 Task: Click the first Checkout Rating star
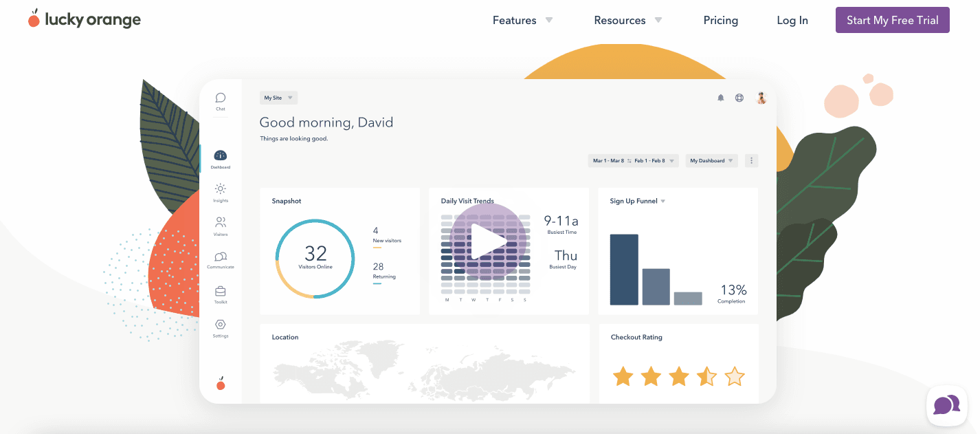point(623,376)
